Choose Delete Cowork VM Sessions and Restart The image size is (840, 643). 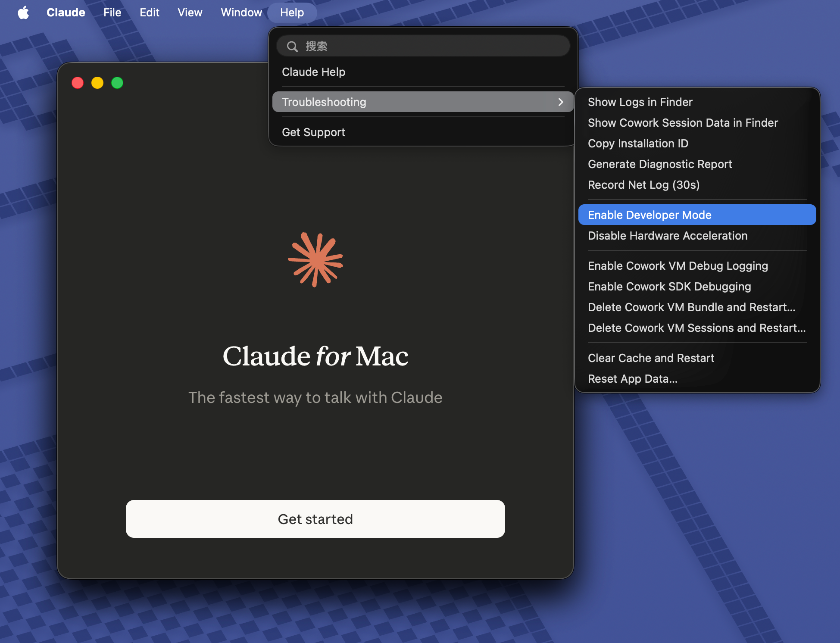pos(697,328)
